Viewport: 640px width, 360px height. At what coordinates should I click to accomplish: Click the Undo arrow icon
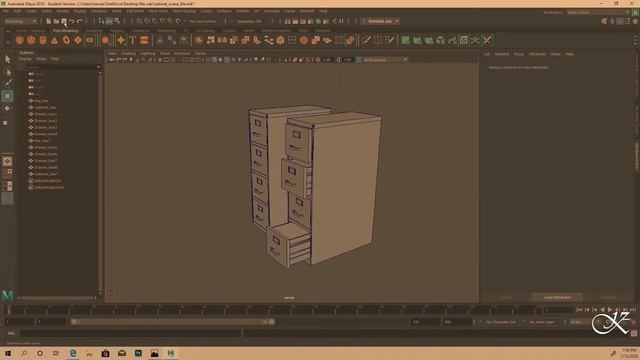tap(72, 21)
